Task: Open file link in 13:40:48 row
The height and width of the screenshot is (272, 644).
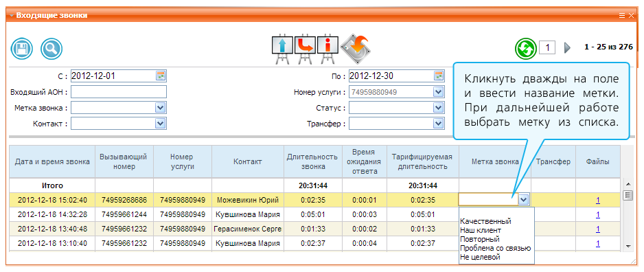Action: (598, 229)
